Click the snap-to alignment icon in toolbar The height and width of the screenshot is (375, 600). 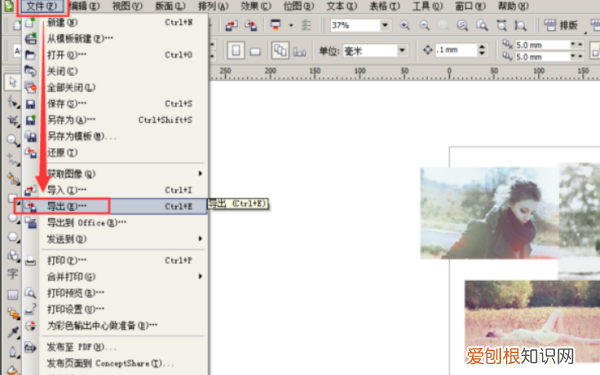click(x=306, y=26)
